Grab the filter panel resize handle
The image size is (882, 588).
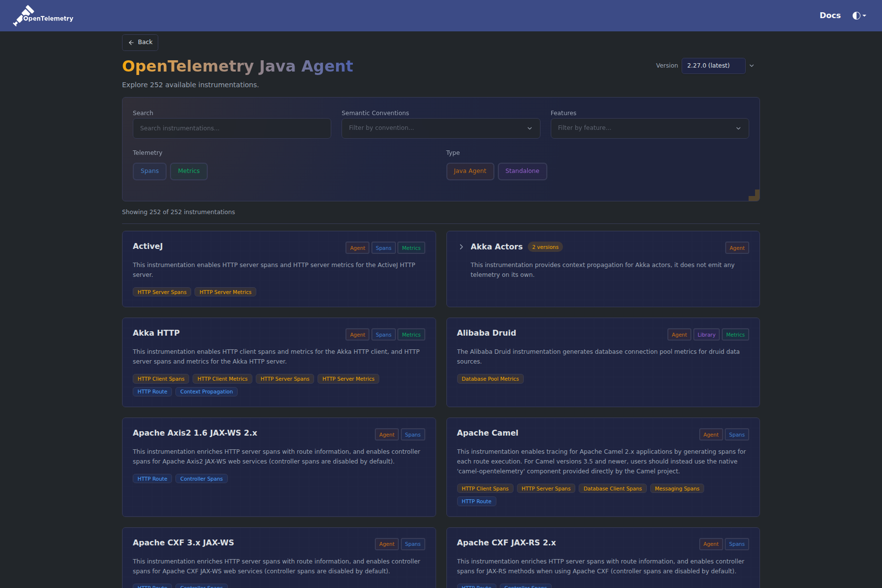coord(755,196)
